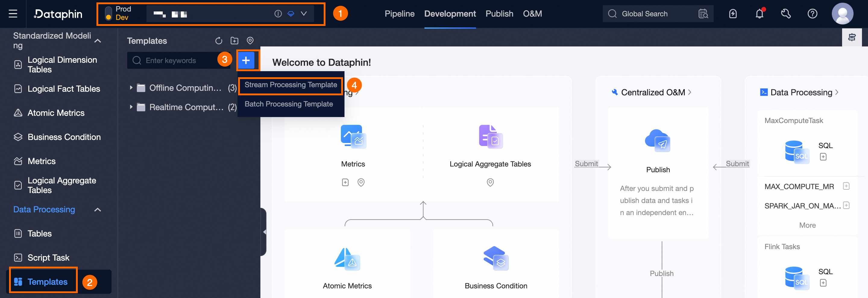
Task: Switch to the Publish tab
Action: coord(499,14)
